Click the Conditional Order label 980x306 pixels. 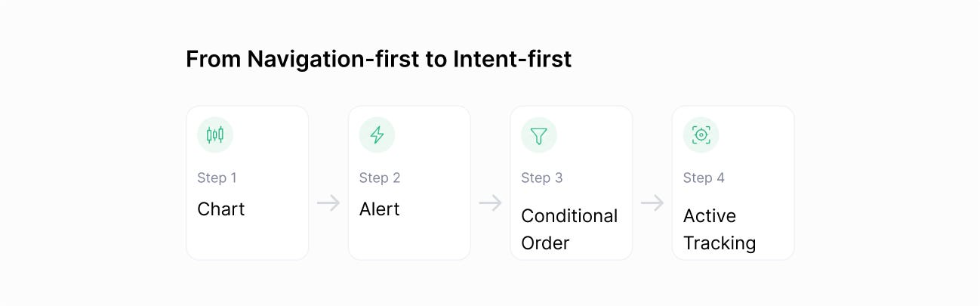(569, 230)
